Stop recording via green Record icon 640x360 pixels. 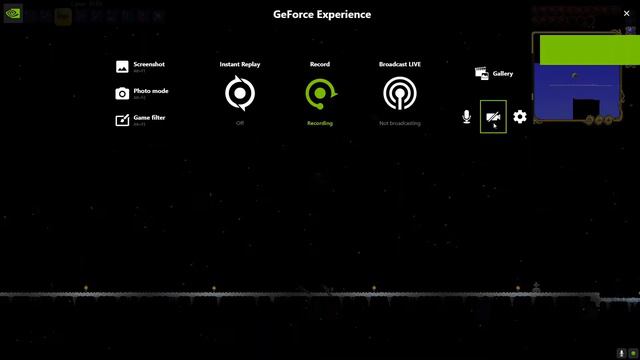pyautogui.click(x=320, y=93)
